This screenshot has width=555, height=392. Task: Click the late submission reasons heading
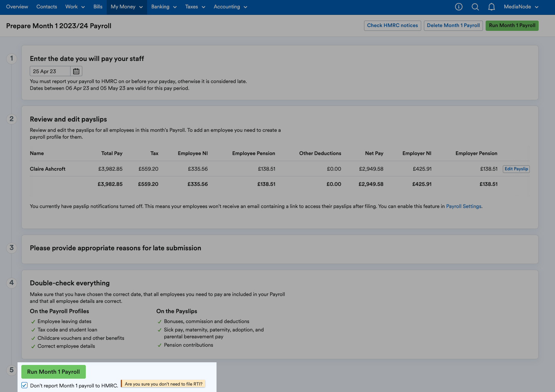(x=115, y=248)
